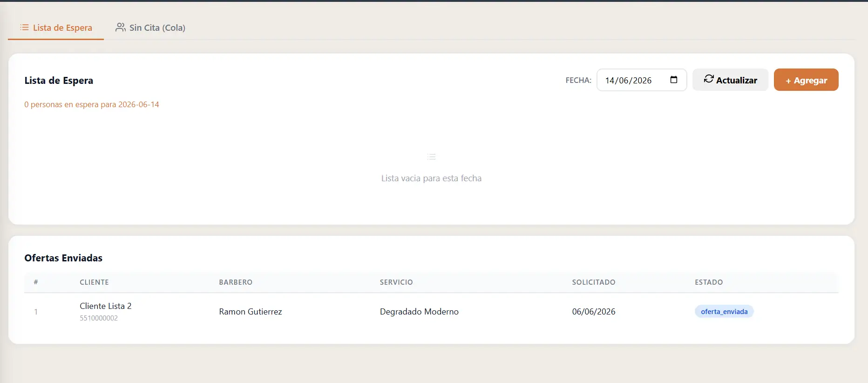Viewport: 868px width, 383px height.
Task: Click the requested date 06/06/2026
Action: pos(594,312)
